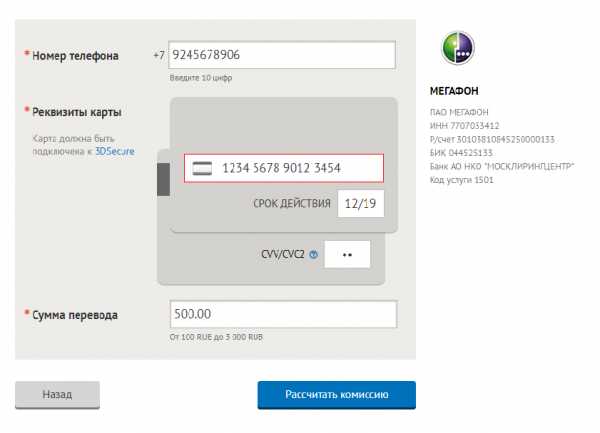Click the Назад button
Image resolution: width=600 pixels, height=433 pixels.
[x=57, y=395]
